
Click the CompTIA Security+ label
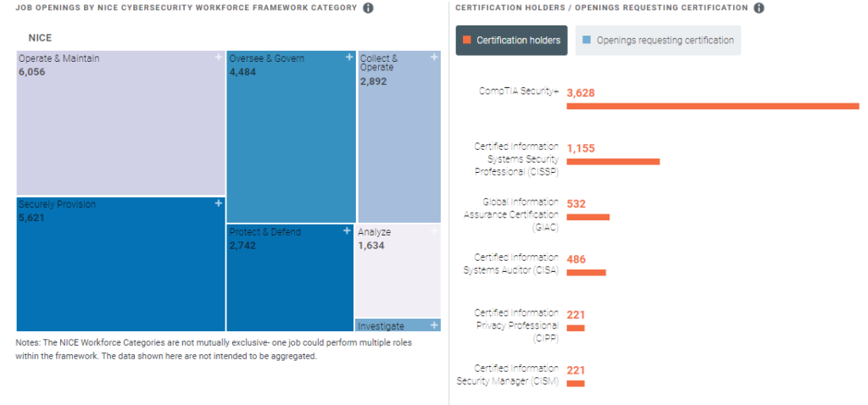(x=520, y=92)
